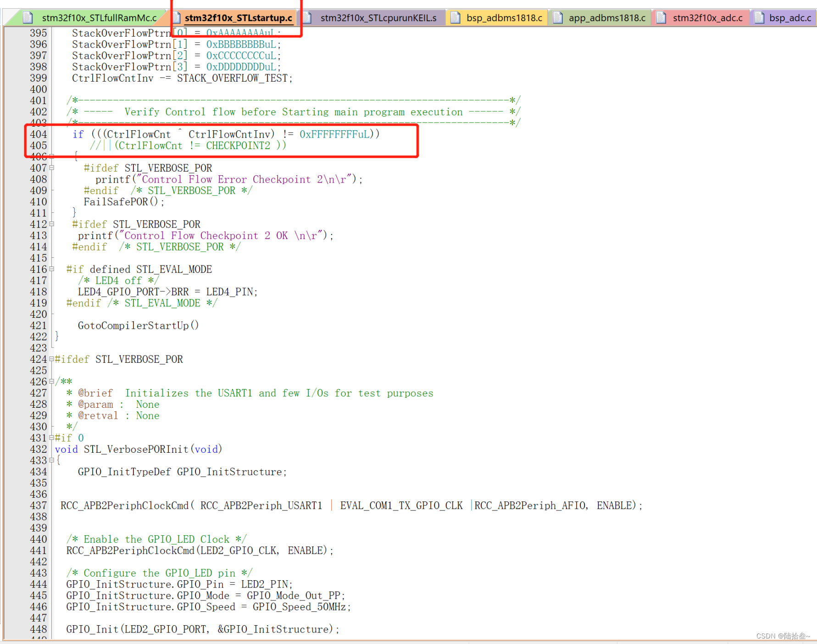Open the stm32f10x_adc.c tab
This screenshot has width=817, height=644.
pos(708,18)
